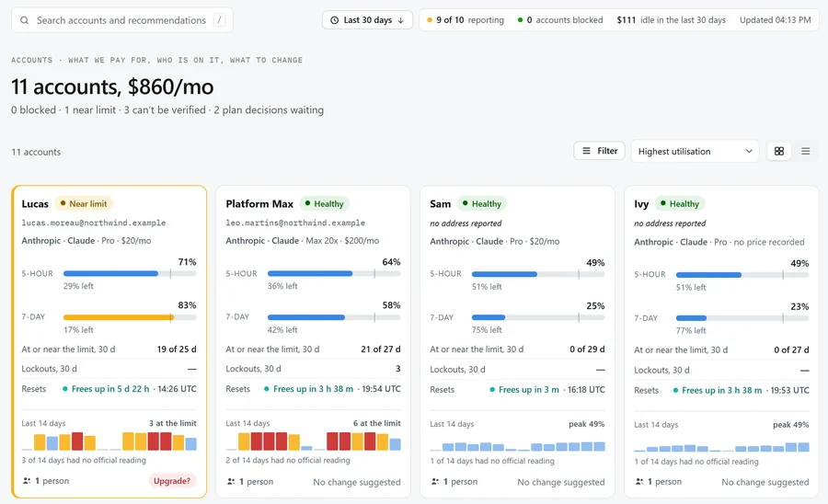The image size is (828, 504).
Task: Open the Filter button
Action: pyautogui.click(x=599, y=151)
